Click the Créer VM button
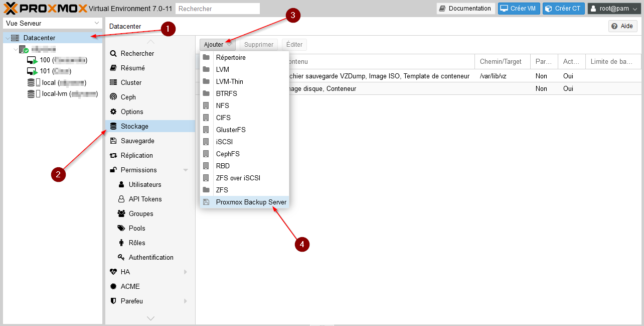The height and width of the screenshot is (326, 644). coord(519,9)
